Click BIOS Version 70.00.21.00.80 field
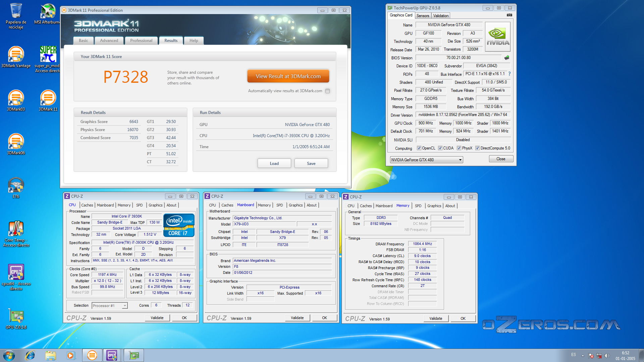 [458, 58]
